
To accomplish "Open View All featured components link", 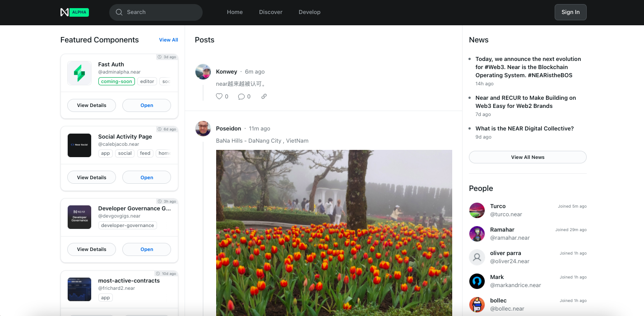I will [168, 40].
